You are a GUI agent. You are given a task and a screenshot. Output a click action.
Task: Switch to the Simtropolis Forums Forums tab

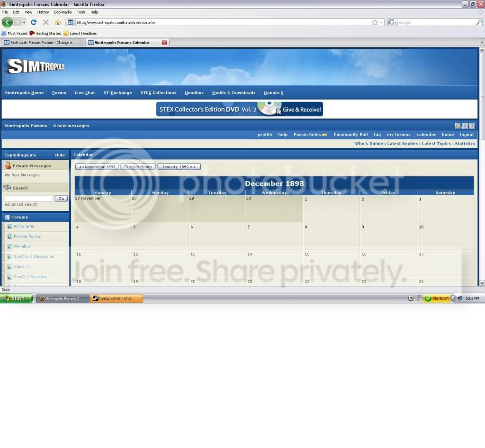point(42,42)
